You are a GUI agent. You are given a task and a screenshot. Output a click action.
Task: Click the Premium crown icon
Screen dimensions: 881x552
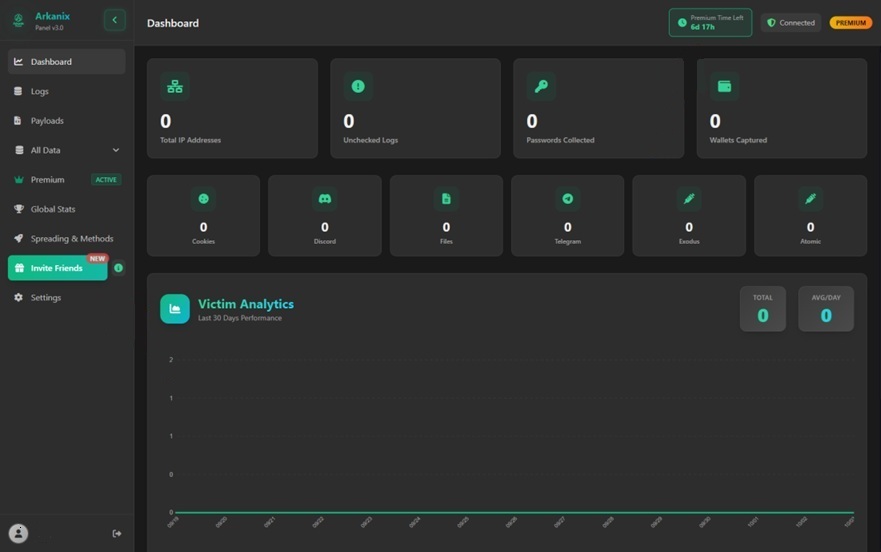pos(18,180)
